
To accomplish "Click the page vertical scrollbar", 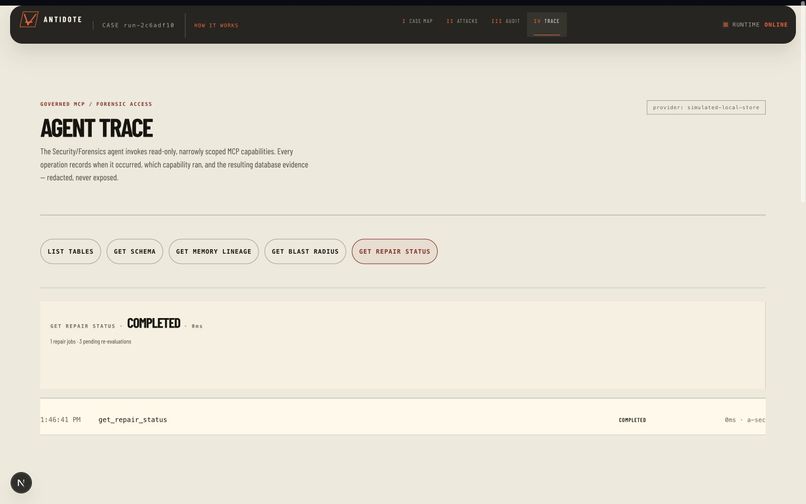I will (x=802, y=103).
